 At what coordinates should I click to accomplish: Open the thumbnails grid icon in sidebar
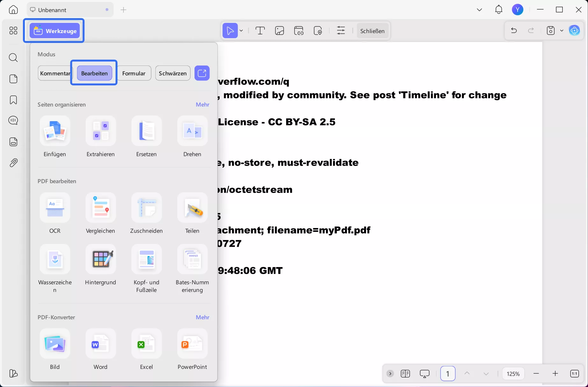(13, 31)
